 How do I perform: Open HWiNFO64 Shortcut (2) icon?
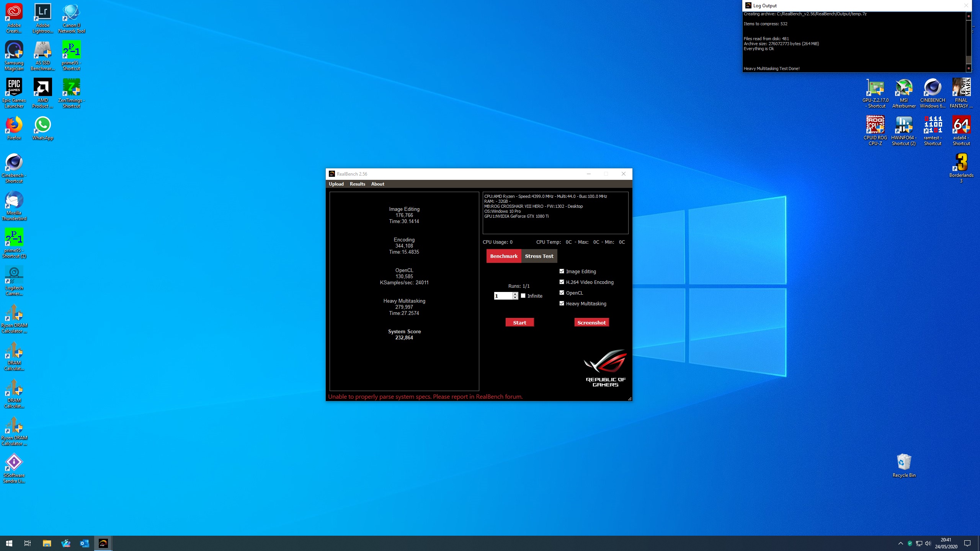pyautogui.click(x=904, y=131)
